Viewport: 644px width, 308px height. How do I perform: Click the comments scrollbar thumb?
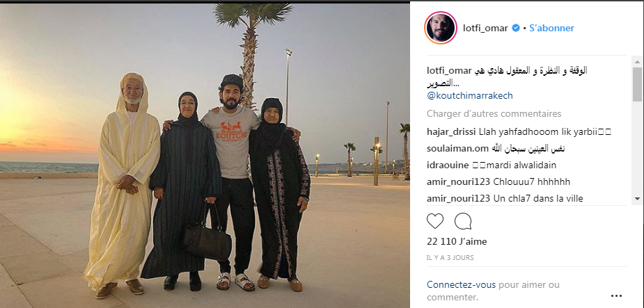click(x=638, y=84)
